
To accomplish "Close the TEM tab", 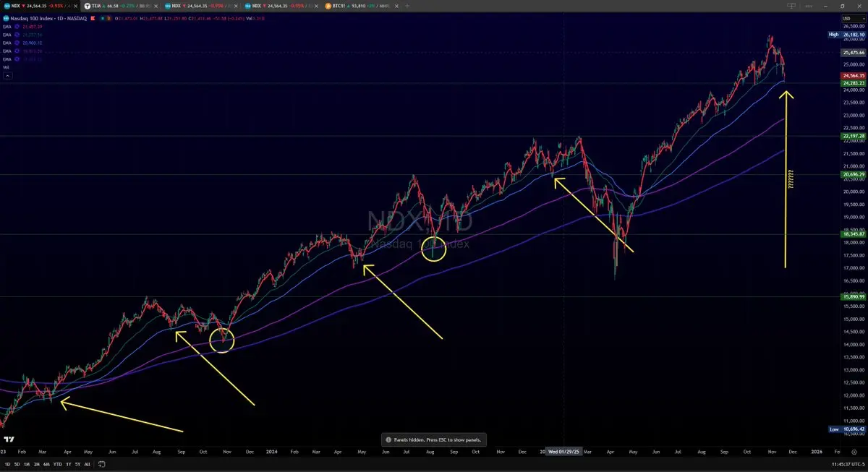I will 156,6.
